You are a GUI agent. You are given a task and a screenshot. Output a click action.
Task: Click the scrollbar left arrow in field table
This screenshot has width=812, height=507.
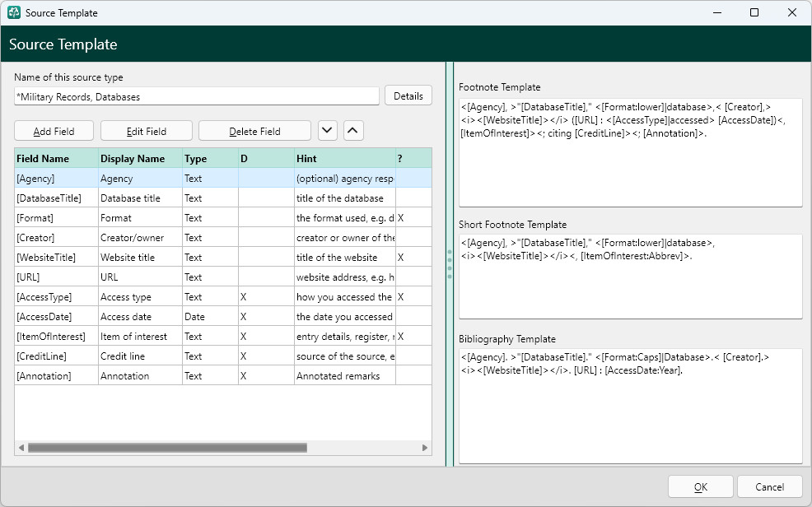21,448
